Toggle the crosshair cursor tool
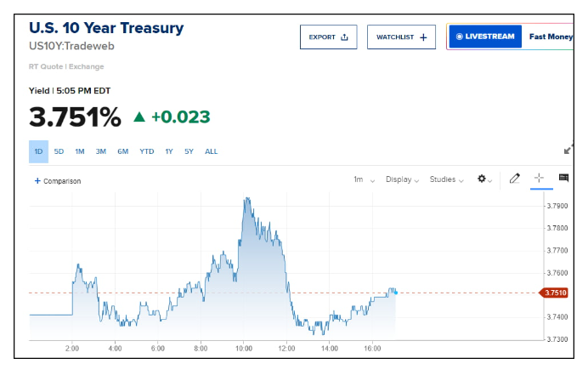Screen dimensions: 588x381 tap(539, 179)
